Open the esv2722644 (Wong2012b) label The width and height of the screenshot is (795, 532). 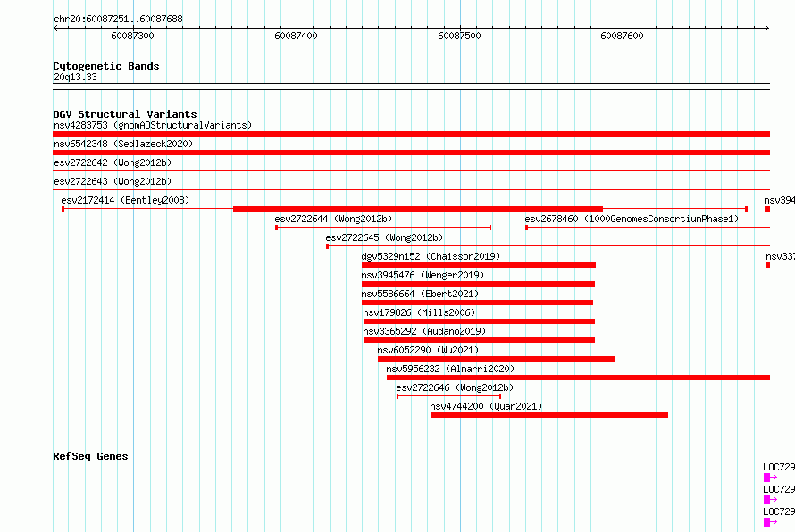(333, 219)
